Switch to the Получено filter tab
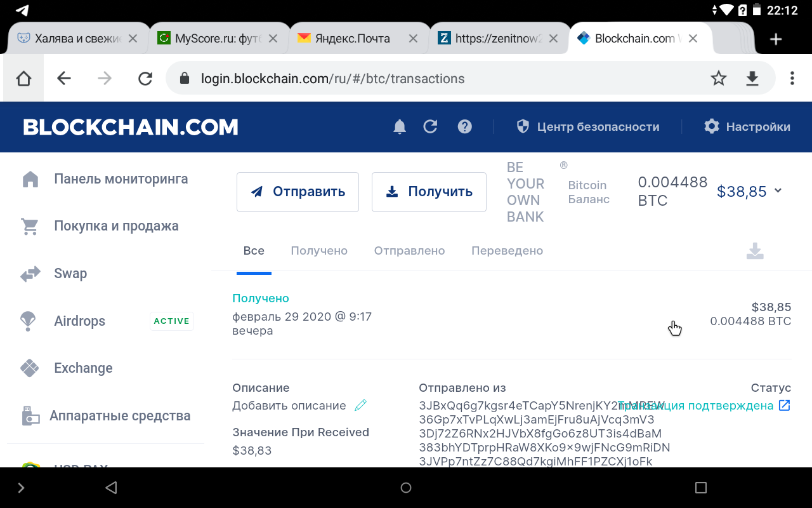The width and height of the screenshot is (812, 508). pos(319,250)
